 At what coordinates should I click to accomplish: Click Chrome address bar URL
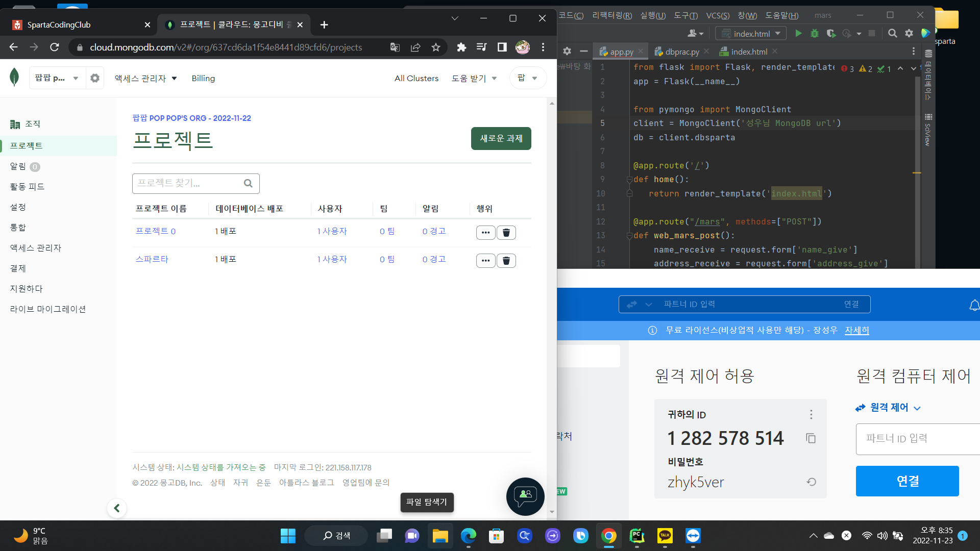click(226, 47)
